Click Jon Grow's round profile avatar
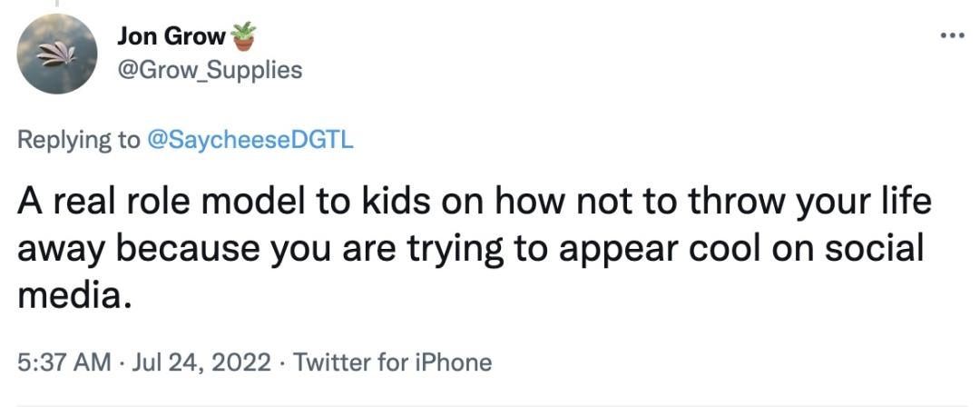The height and width of the screenshot is (407, 980). tap(57, 54)
